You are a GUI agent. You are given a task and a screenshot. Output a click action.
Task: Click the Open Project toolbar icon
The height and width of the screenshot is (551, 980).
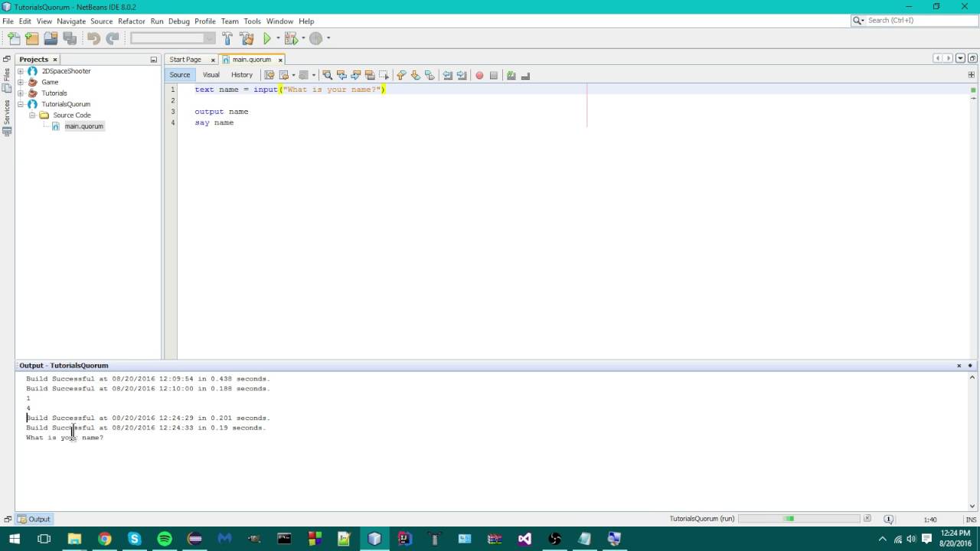click(x=51, y=38)
